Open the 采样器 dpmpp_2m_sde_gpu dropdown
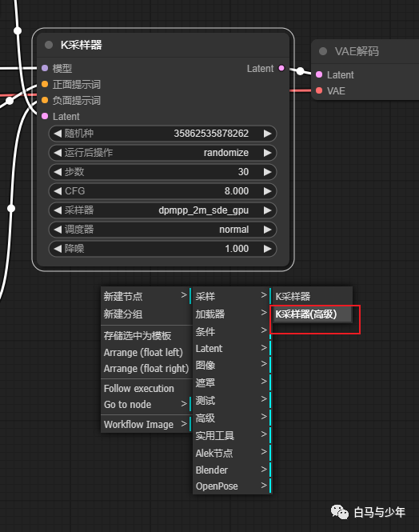 162,210
